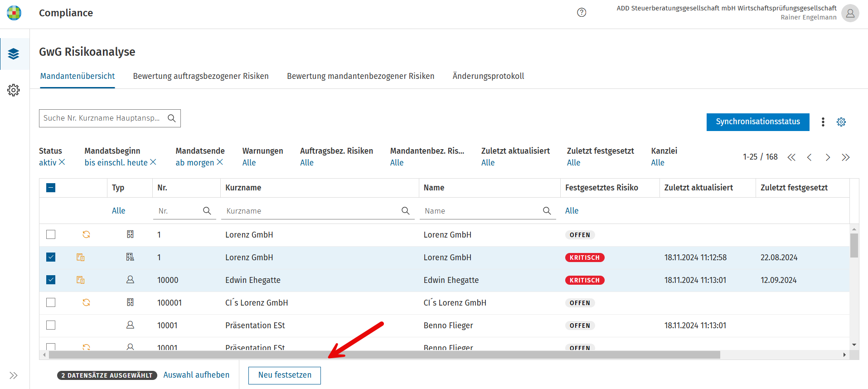Jump to first page double-left arrow
Viewport: 868px width, 389px height.
tap(791, 157)
